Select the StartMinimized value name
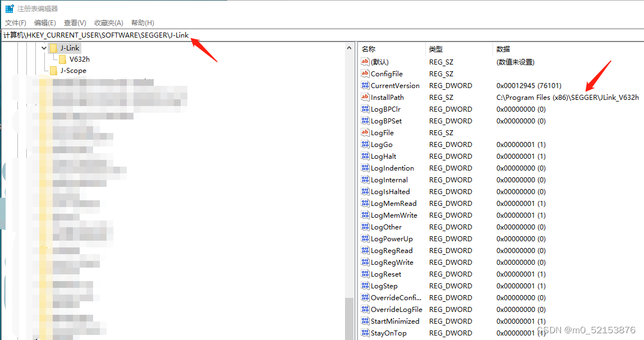644x340 pixels. 395,321
